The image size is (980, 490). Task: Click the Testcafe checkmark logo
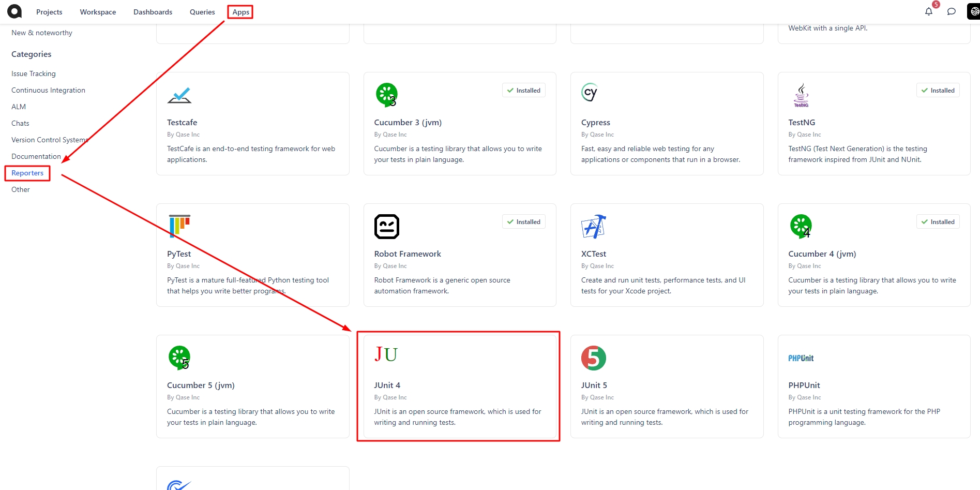pos(179,95)
